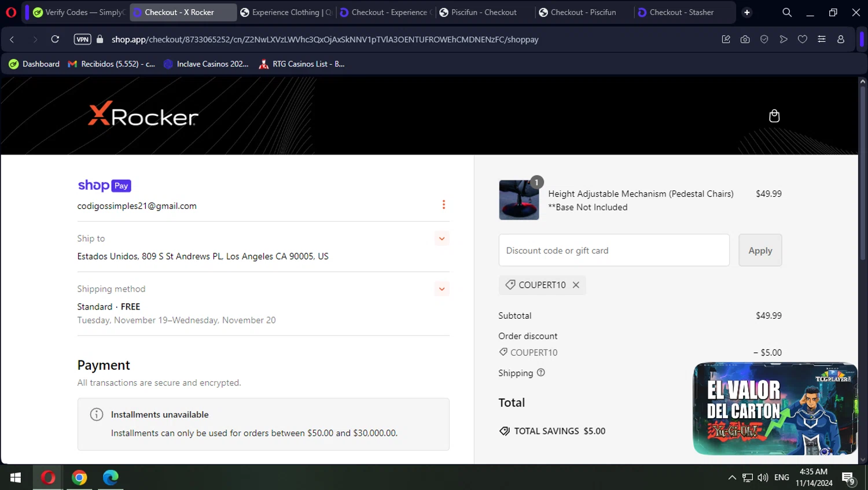Open the RTG Casinos List bookmark

pyautogui.click(x=301, y=64)
